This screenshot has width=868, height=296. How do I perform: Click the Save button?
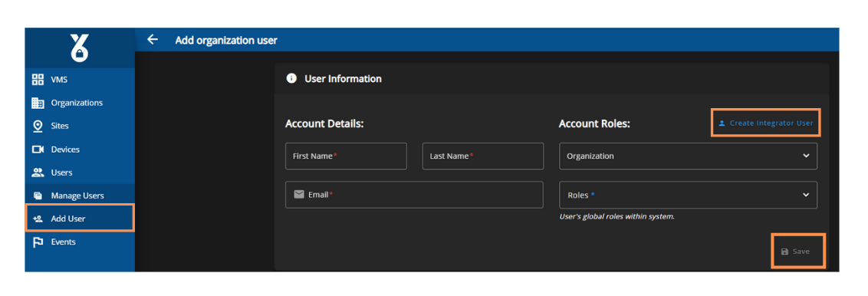point(797,252)
